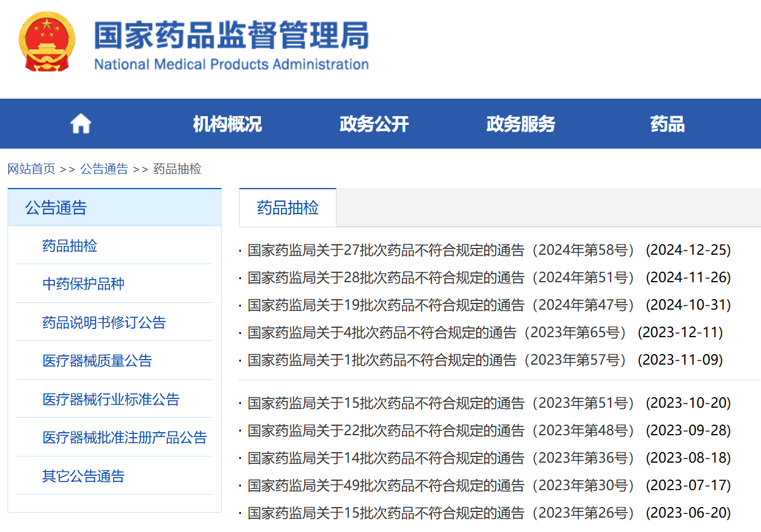Select 其它公告通告 in the sidebar

84,476
